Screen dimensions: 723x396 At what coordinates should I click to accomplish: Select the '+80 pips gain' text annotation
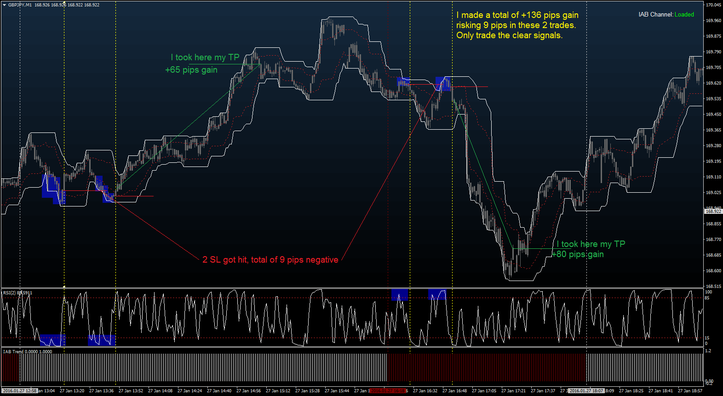(x=578, y=254)
